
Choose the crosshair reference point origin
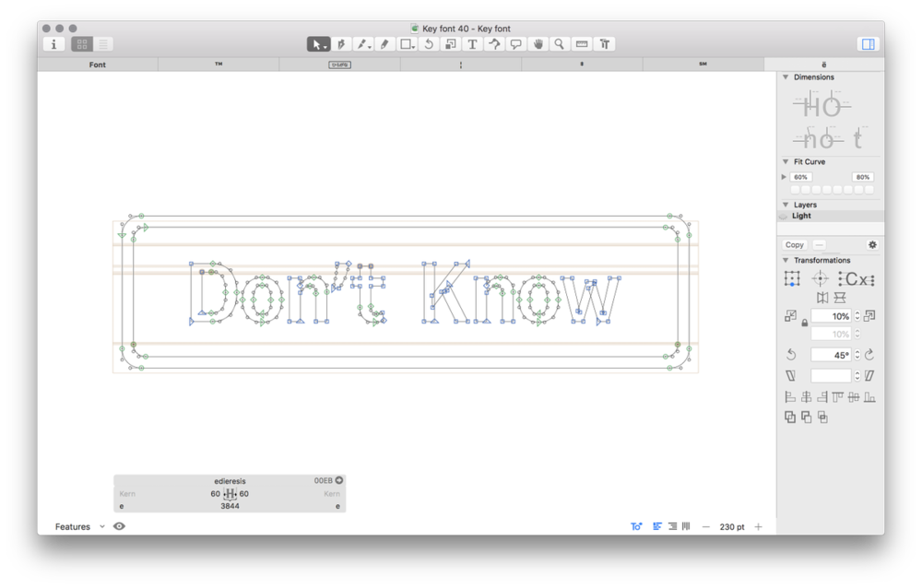[821, 278]
